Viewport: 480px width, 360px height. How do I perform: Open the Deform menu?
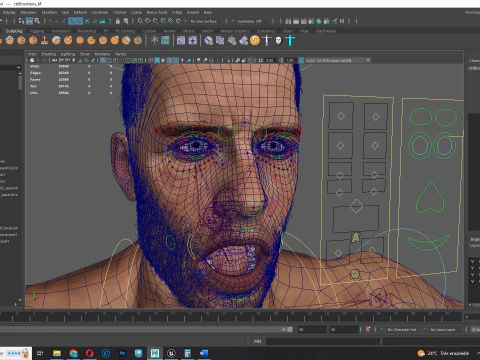pos(80,12)
